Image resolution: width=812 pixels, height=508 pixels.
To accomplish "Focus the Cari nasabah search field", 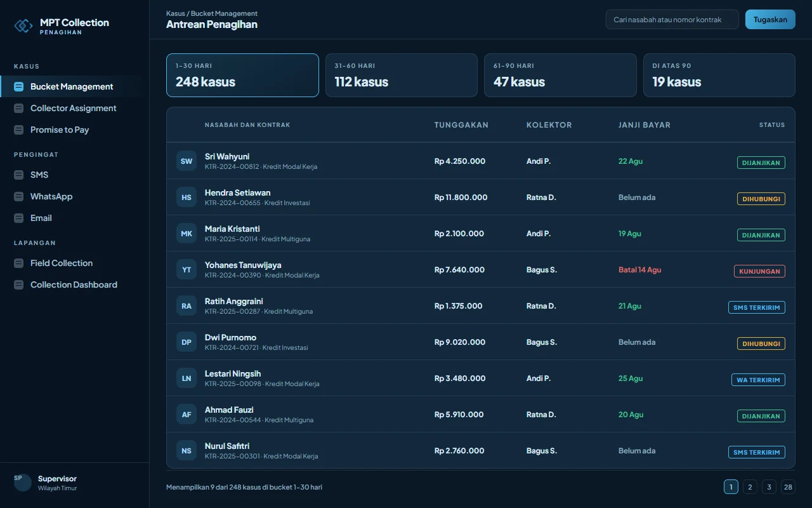I will pyautogui.click(x=672, y=20).
